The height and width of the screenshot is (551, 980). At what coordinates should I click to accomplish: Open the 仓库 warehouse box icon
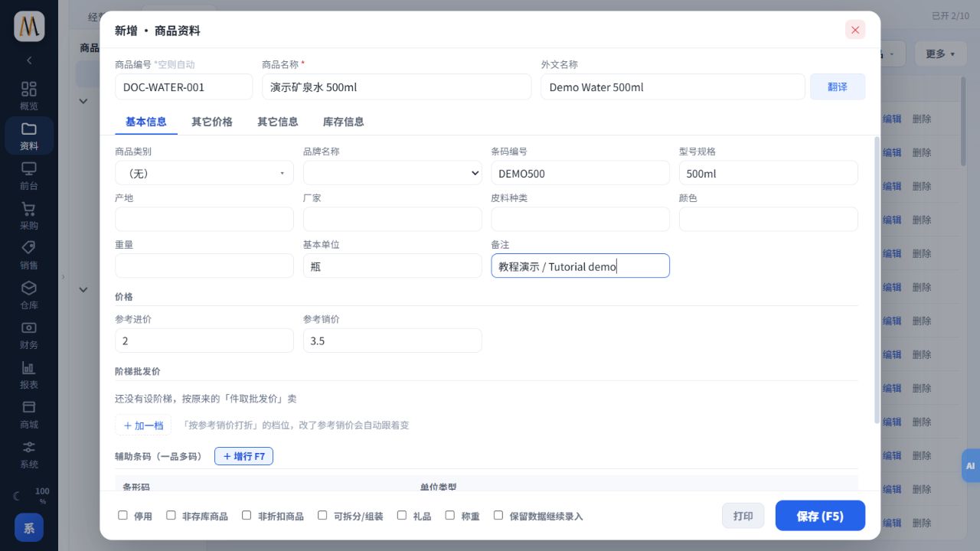tap(28, 295)
